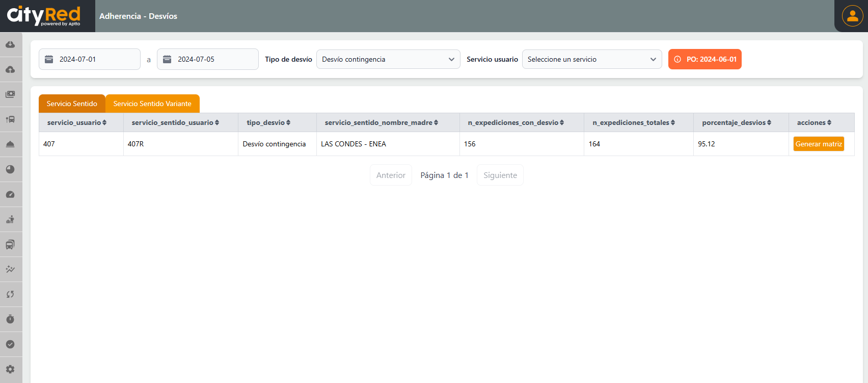Click the cloud download sidebar icon
The height and width of the screenshot is (383, 868).
[10, 45]
